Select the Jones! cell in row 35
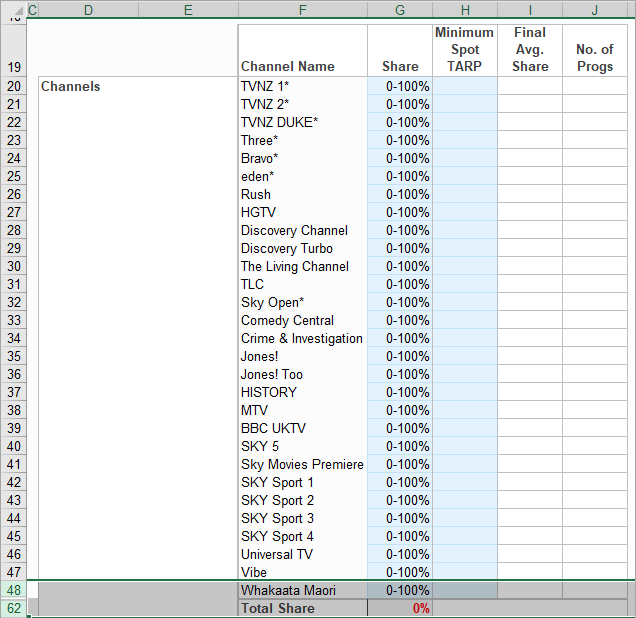 point(303,356)
